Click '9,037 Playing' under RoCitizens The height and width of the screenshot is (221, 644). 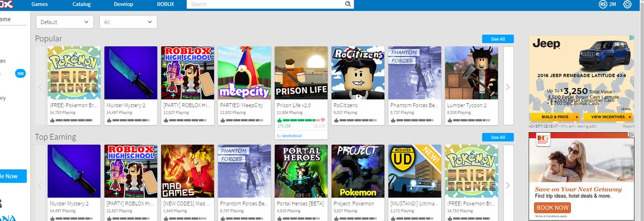(x=346, y=113)
